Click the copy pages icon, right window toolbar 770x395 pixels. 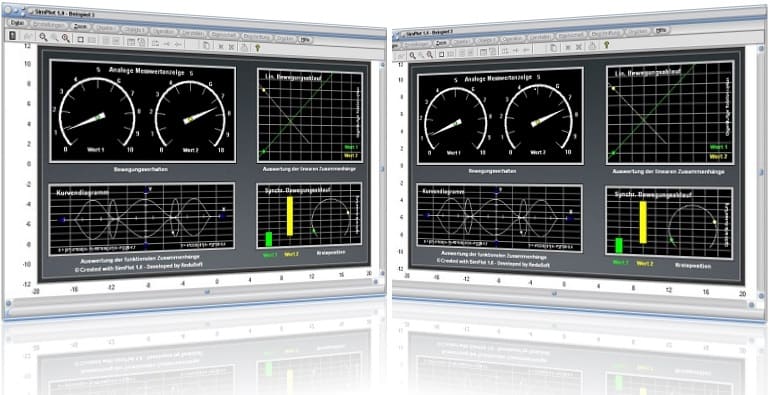[554, 48]
